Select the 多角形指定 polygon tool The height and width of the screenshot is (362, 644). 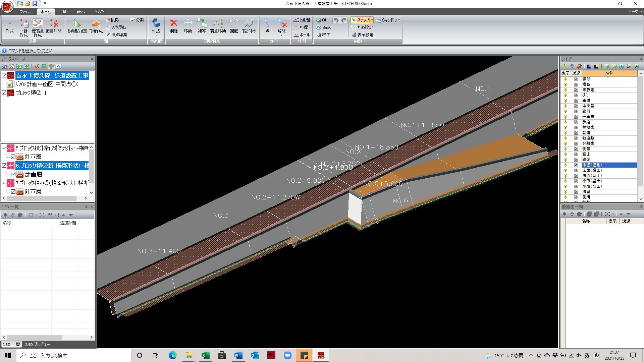pos(77,24)
